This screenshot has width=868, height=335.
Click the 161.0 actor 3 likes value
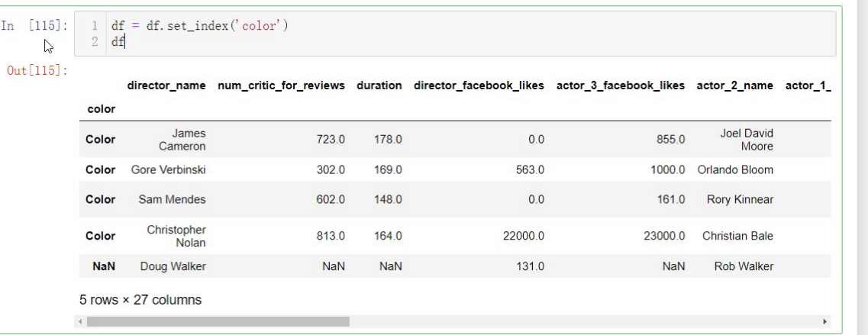[670, 199]
